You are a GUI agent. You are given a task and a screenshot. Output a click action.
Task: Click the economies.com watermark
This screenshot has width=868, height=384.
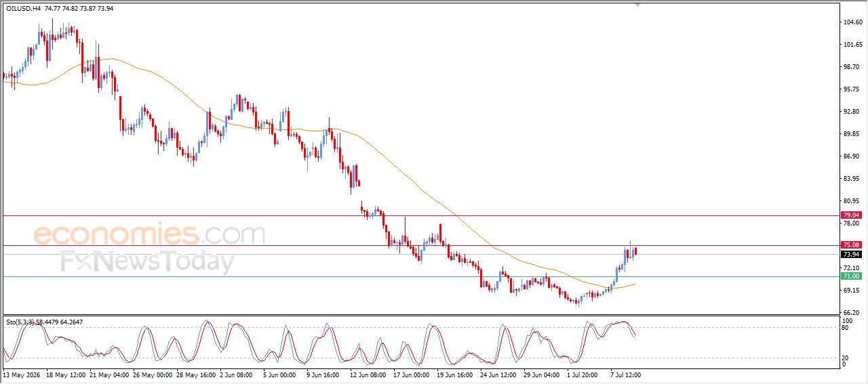[149, 234]
